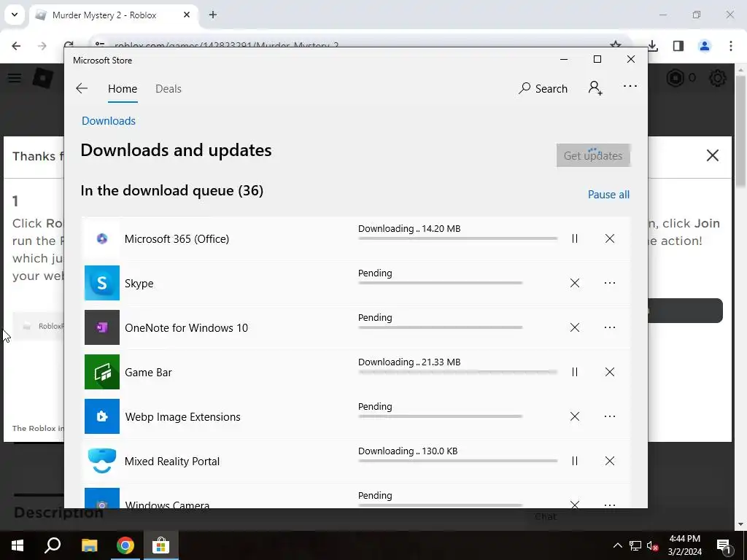Select the Windows Camera row name
This screenshot has height=560, width=747.
point(167,505)
